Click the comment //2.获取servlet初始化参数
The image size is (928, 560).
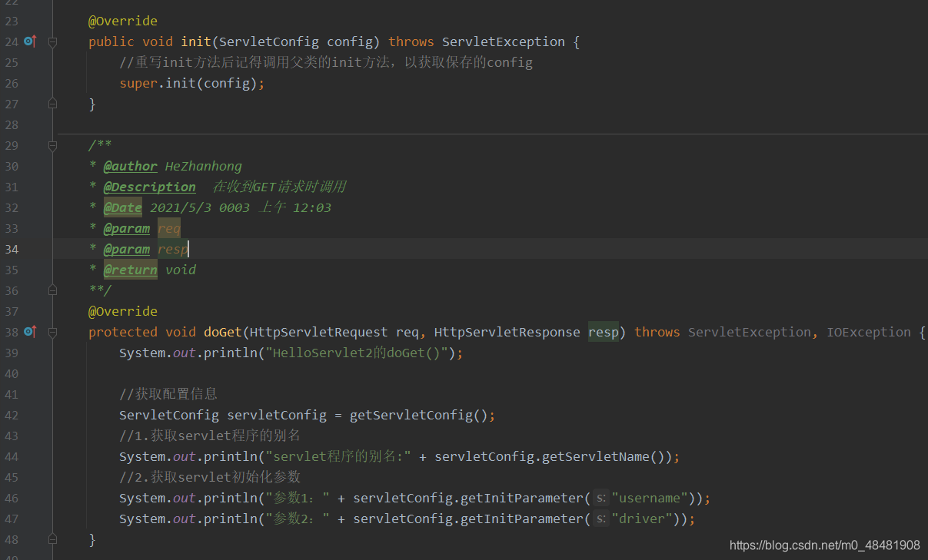tap(210, 477)
